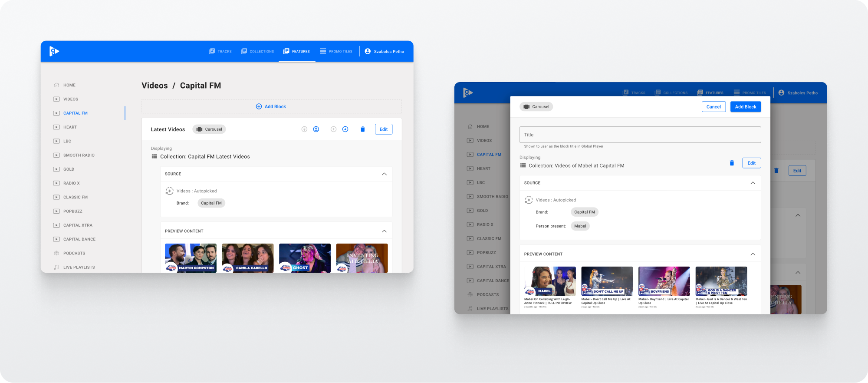Open Heart in left window sidebar
Viewport: 868px width, 383px height.
[65, 127]
